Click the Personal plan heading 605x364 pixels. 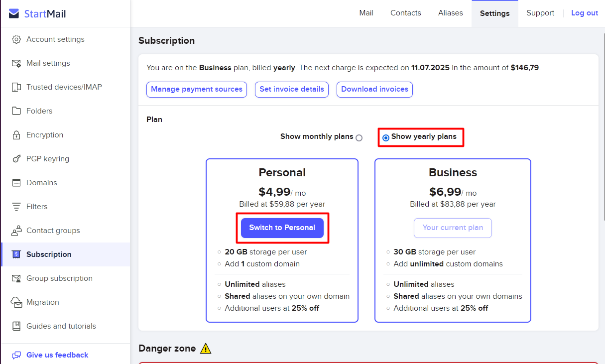(282, 173)
